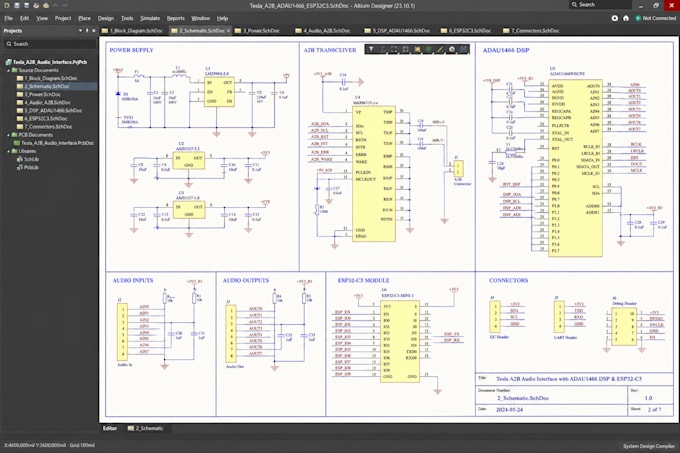Switch to the 4_Audio_A2B.SchDoc document tab
Screen dimensions: 680x453
click(x=323, y=31)
